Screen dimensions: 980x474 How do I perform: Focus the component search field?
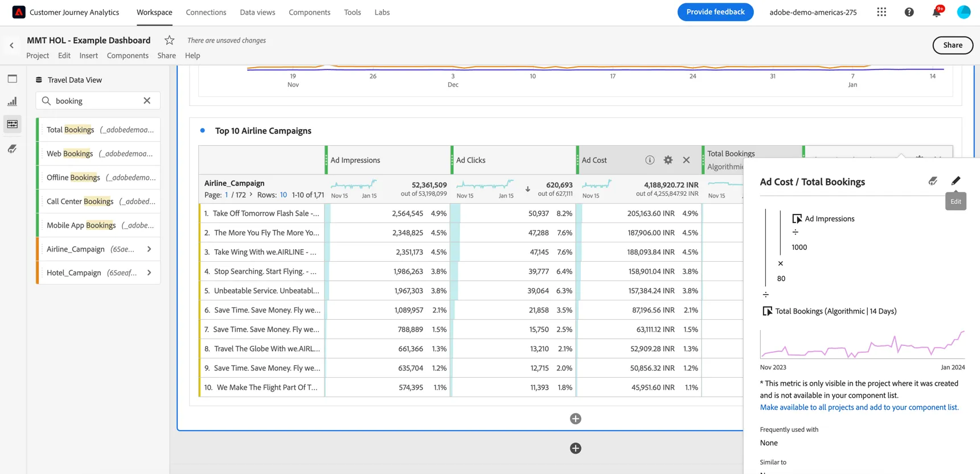98,101
